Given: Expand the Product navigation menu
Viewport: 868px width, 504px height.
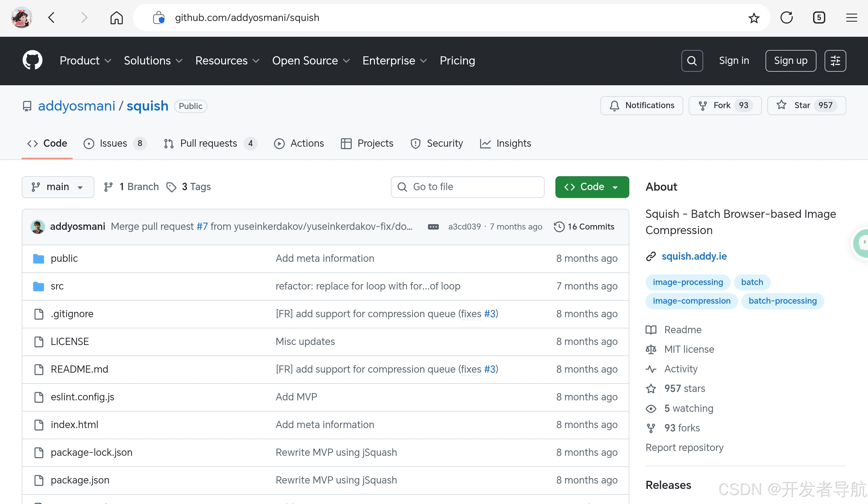Looking at the screenshot, I should (85, 61).
